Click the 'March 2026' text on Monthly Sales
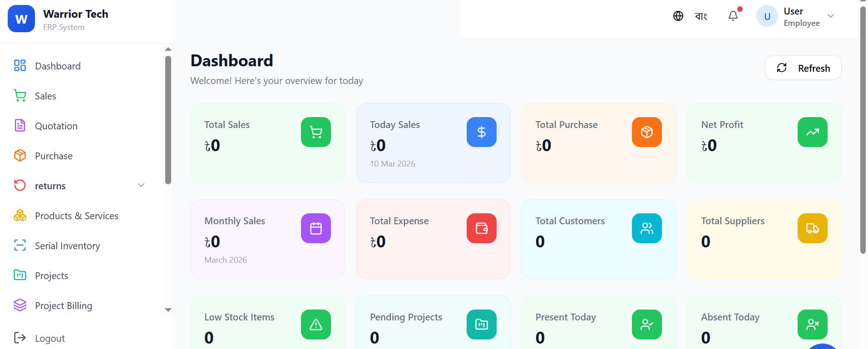Viewport: 868px width, 349px height. coord(226,260)
